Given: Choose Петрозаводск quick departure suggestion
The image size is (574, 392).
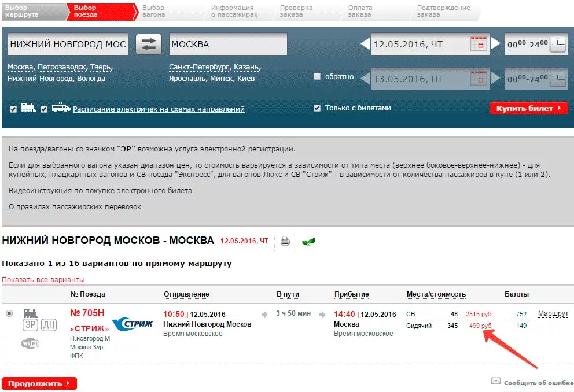Looking at the screenshot, I should (x=62, y=67).
